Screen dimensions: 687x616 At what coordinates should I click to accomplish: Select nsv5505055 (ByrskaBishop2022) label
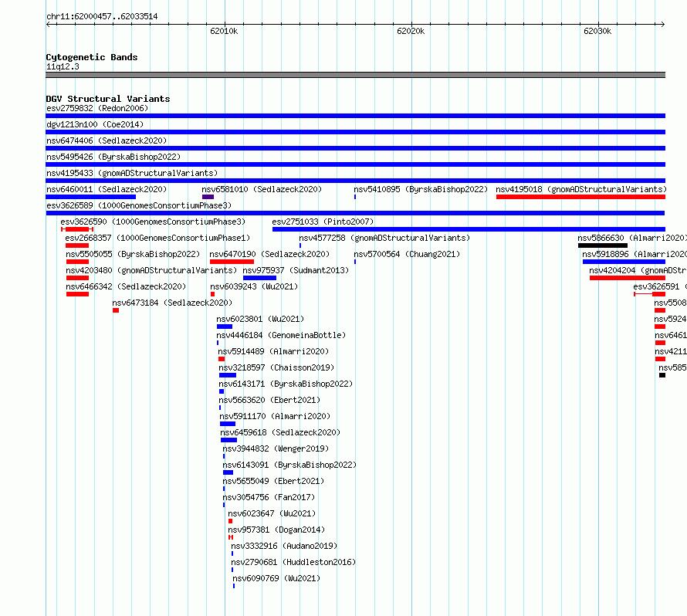tap(133, 254)
